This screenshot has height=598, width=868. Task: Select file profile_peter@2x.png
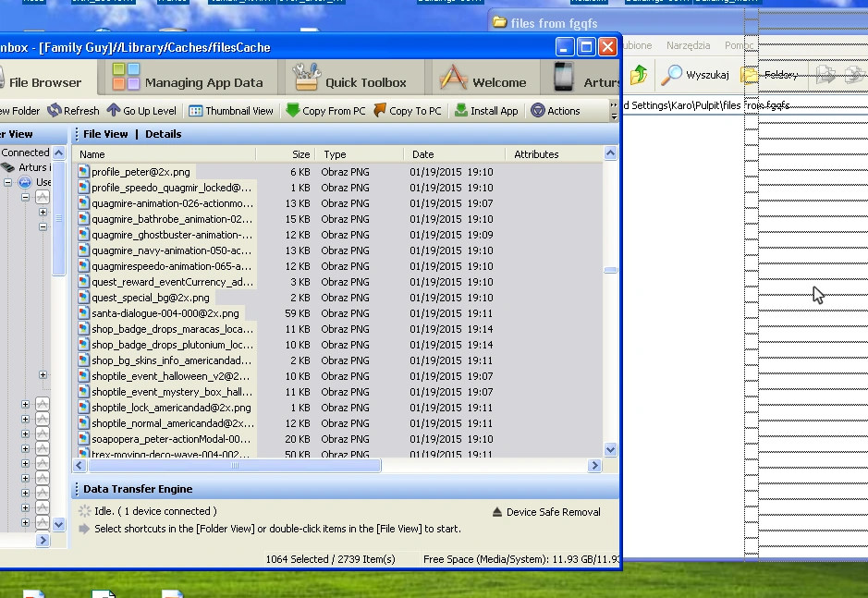point(141,172)
